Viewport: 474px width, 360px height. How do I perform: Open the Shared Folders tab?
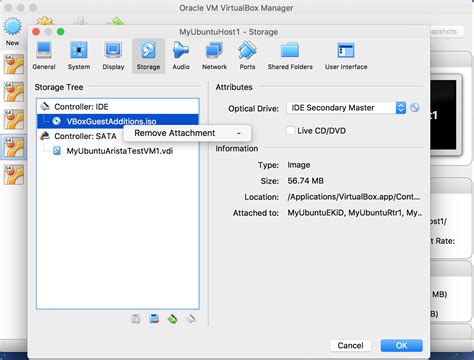click(x=290, y=56)
